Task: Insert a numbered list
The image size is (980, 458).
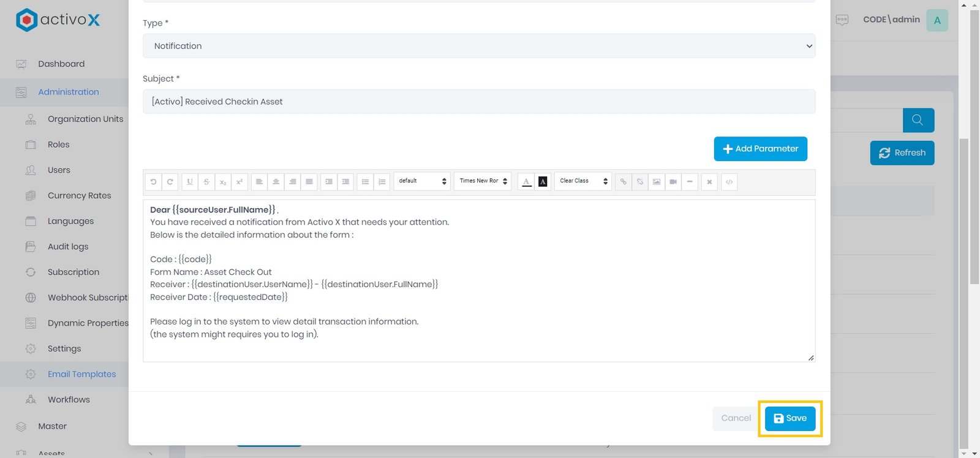Action: point(382,182)
